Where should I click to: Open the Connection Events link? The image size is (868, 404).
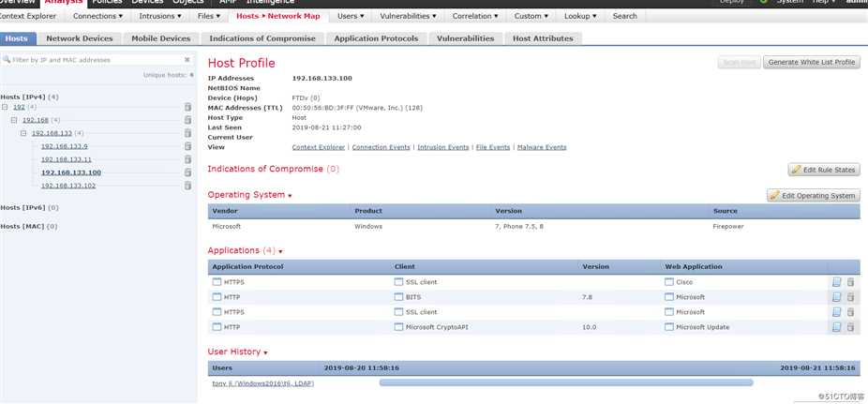coord(381,147)
